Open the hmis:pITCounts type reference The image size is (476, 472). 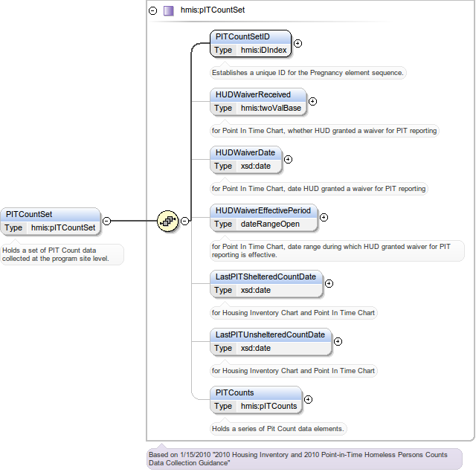pos(268,407)
